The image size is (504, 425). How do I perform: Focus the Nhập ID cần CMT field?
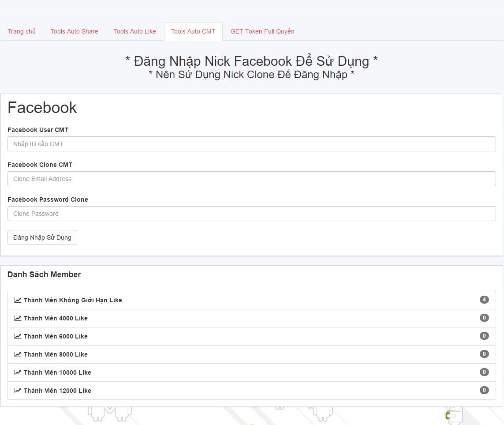click(252, 144)
